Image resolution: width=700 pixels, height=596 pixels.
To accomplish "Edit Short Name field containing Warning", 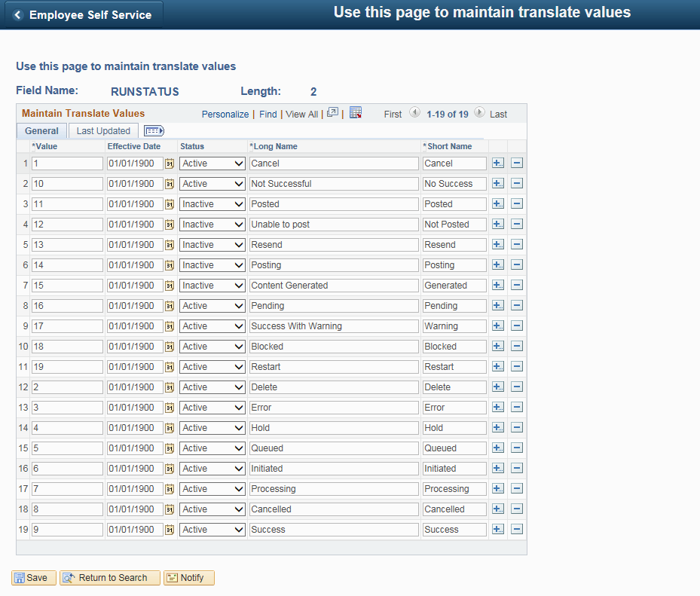I will coord(454,326).
